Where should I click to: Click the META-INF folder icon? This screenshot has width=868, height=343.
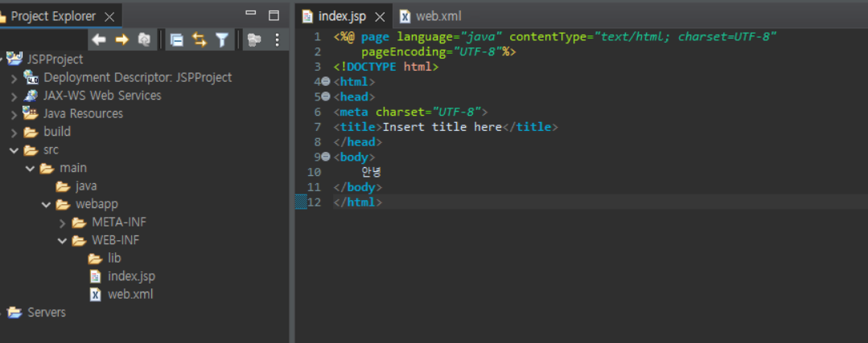(79, 223)
